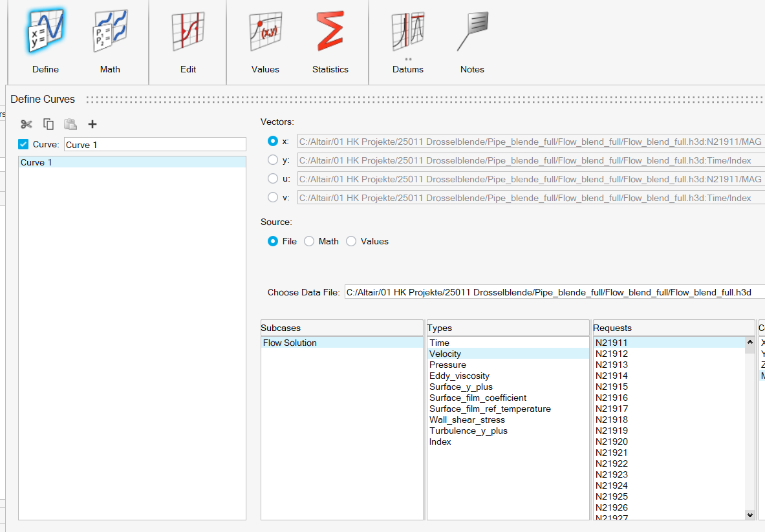The width and height of the screenshot is (765, 532).
Task: Open the Math curves tool
Action: (110, 41)
